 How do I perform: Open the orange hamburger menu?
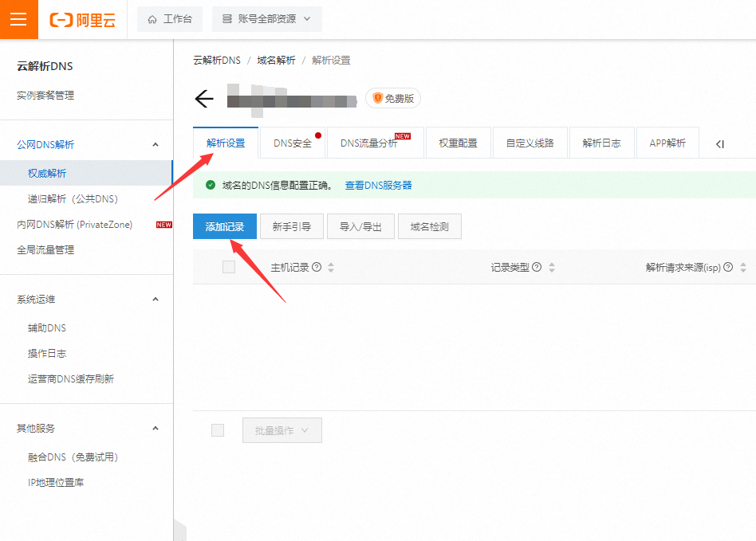[x=19, y=19]
